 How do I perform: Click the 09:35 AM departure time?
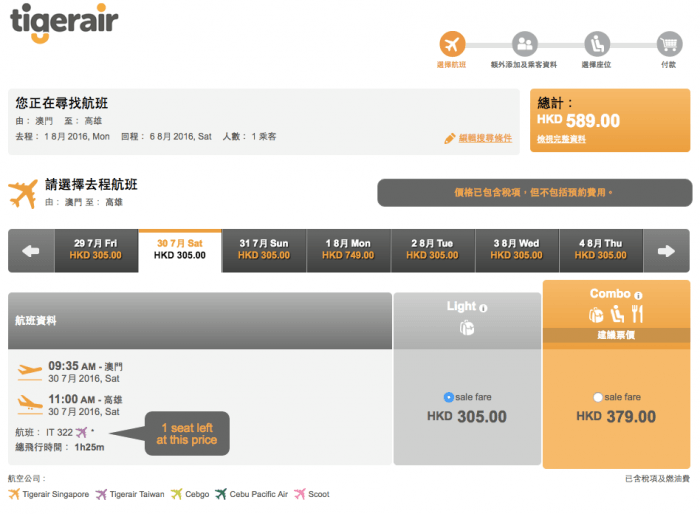point(72,366)
